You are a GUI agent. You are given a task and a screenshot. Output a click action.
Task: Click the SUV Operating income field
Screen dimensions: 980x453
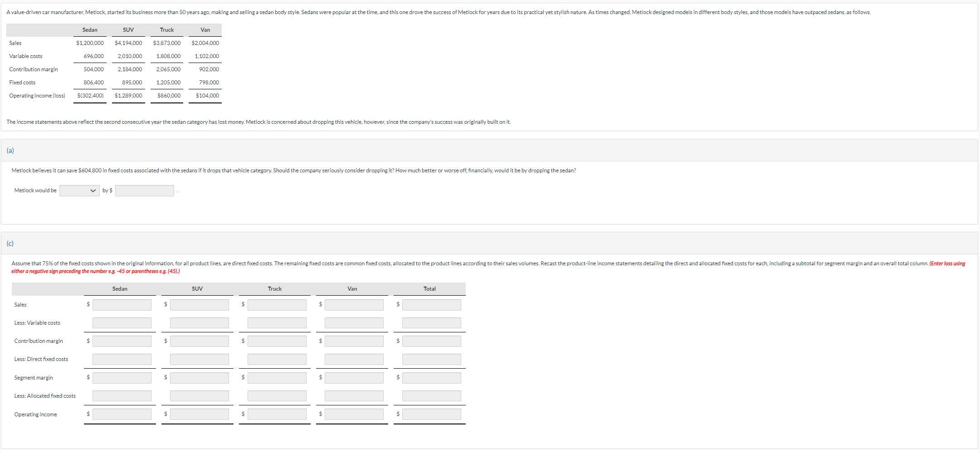pyautogui.click(x=200, y=414)
